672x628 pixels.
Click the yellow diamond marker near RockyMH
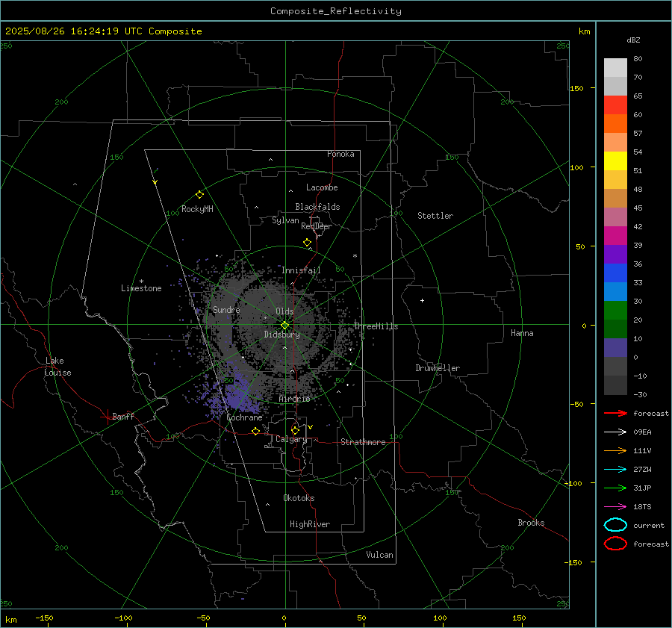click(199, 195)
